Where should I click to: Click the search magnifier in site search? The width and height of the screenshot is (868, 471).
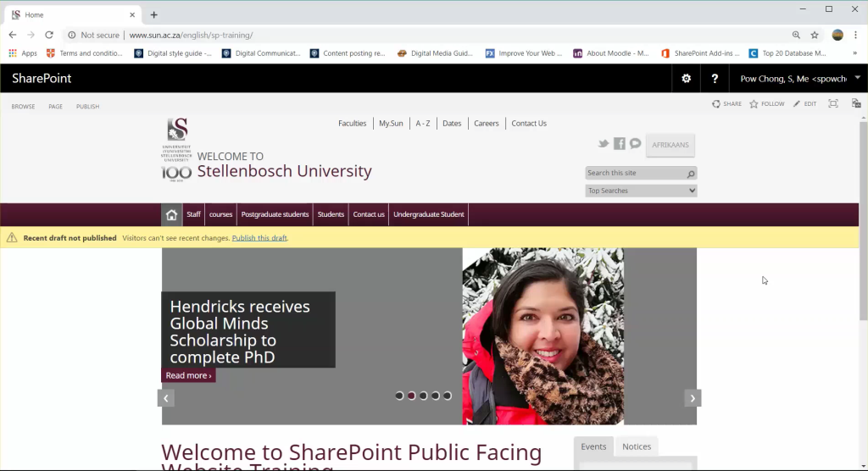click(690, 174)
